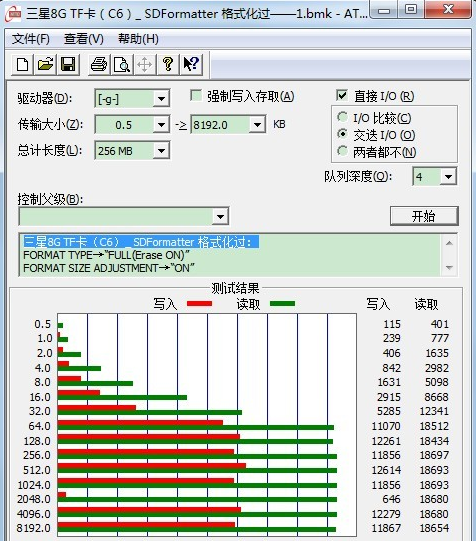Enable 强制写入存取(A) checkbox
Screen dimensions: 476x541
pos(196,96)
